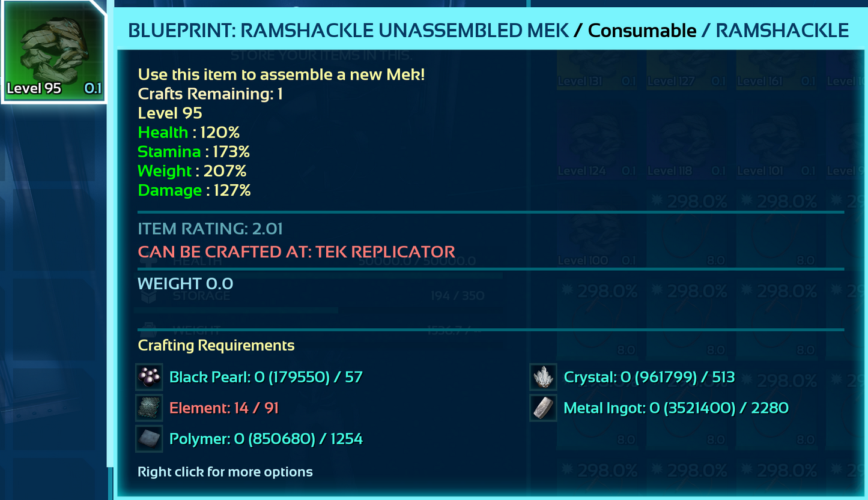Click the Crystal resource icon
The height and width of the screenshot is (500, 868).
click(x=543, y=377)
